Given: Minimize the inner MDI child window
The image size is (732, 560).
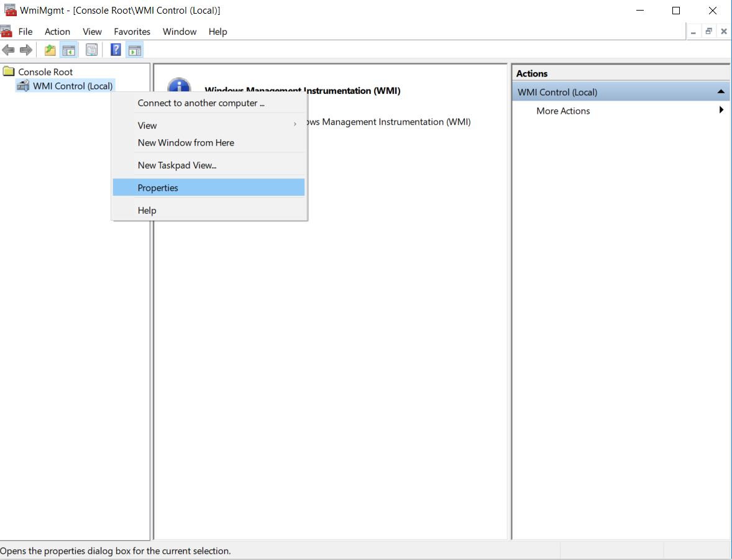Looking at the screenshot, I should (x=693, y=32).
